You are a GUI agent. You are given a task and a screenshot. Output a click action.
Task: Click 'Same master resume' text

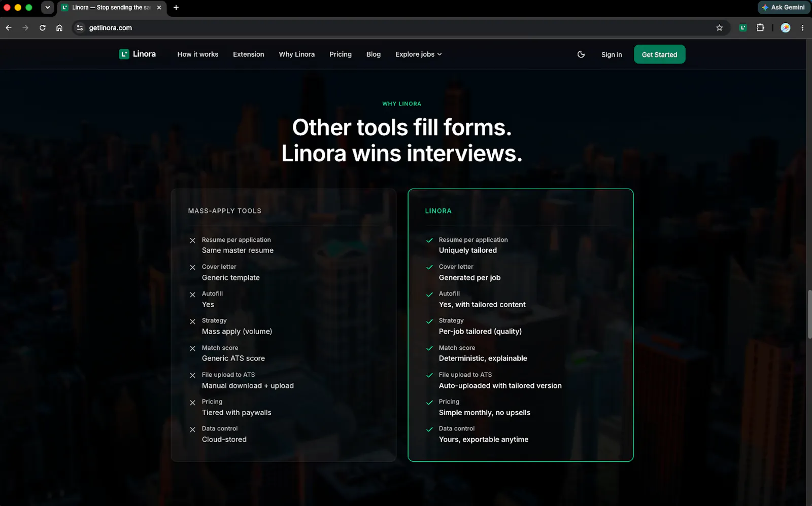click(x=238, y=250)
